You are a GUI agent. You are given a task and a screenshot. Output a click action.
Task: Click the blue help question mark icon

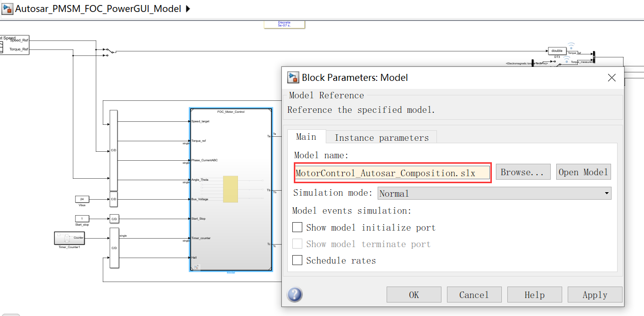[294, 295]
